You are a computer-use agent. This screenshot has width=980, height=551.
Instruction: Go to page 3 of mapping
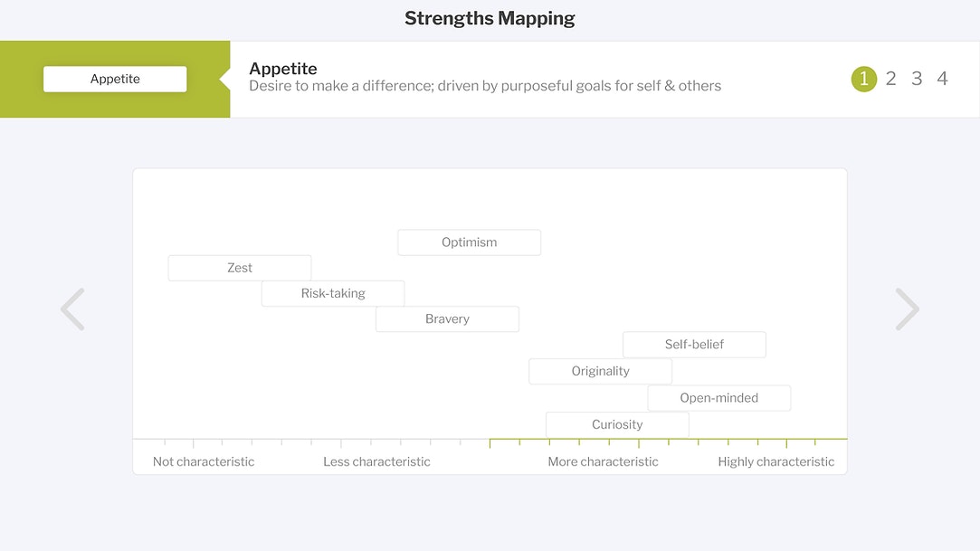click(x=917, y=79)
